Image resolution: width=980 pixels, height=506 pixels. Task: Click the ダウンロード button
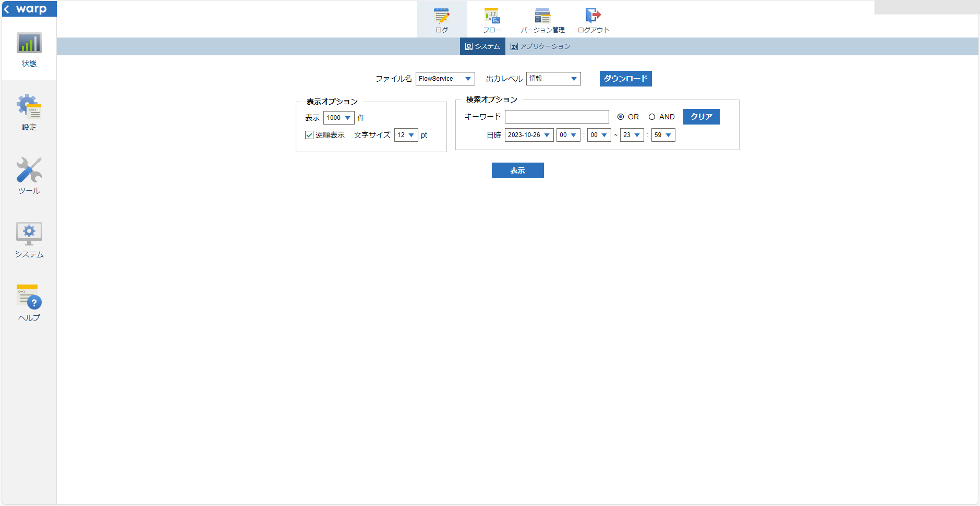point(625,79)
